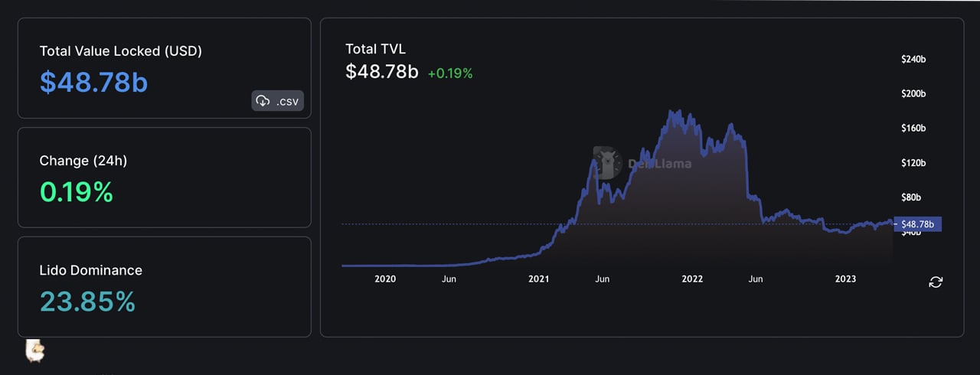Click the Total TVL chart title

click(375, 49)
